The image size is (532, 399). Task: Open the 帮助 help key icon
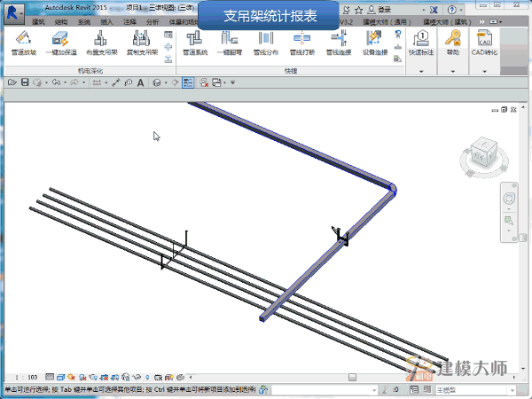[452, 43]
